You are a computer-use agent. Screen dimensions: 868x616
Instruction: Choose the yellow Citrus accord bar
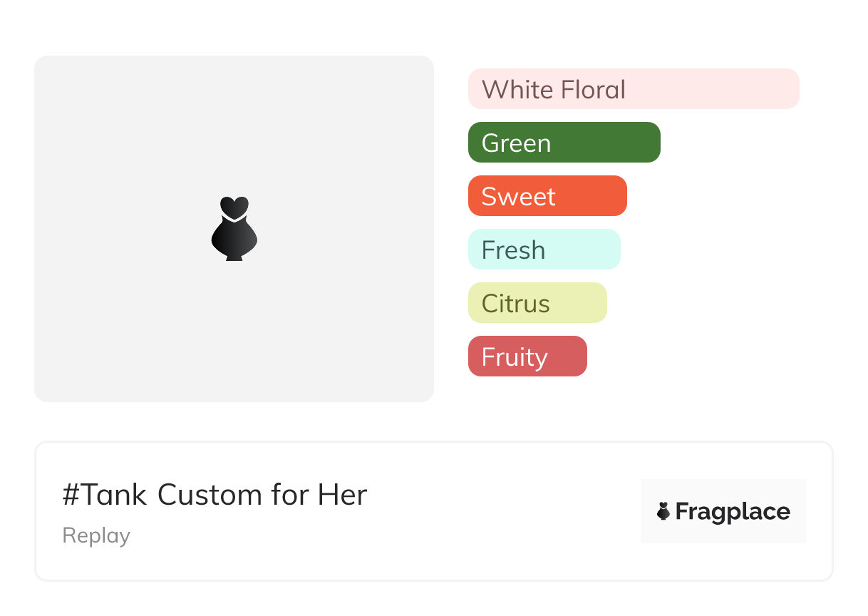(537, 303)
